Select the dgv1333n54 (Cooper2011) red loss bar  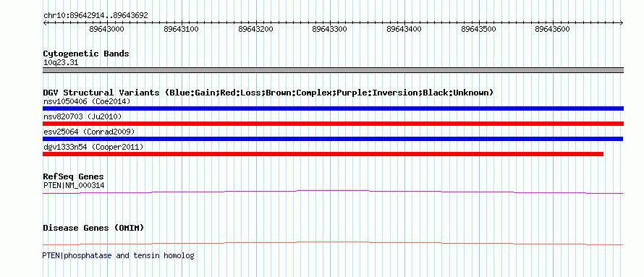click(x=323, y=154)
